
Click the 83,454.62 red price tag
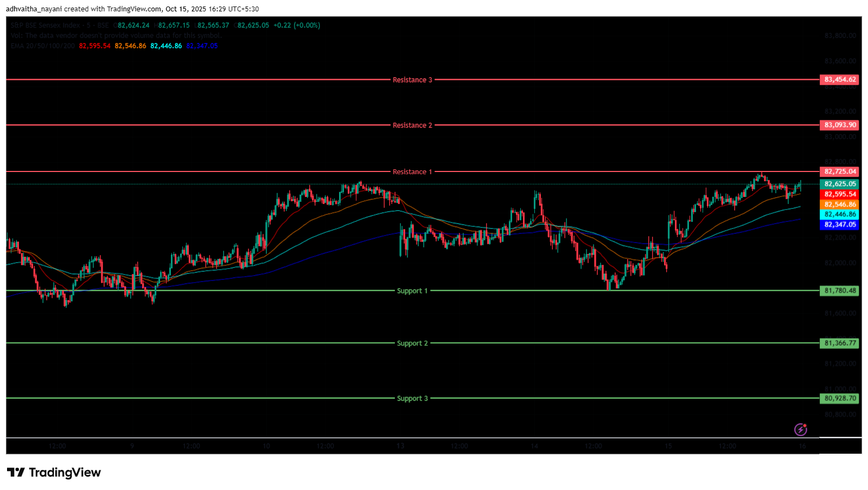click(840, 80)
